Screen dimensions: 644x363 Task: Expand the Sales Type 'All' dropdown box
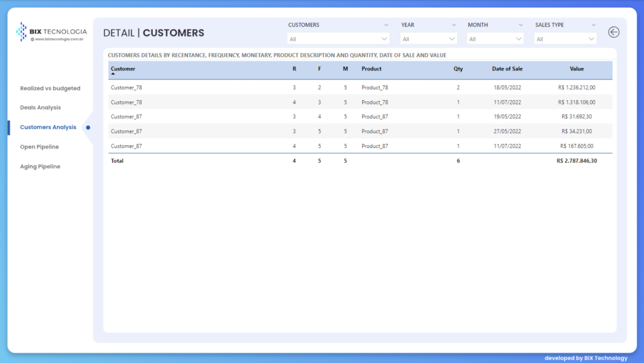click(x=565, y=39)
